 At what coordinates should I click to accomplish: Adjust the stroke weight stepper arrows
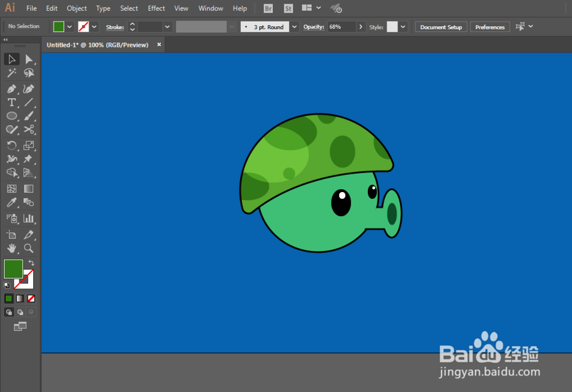pyautogui.click(x=133, y=27)
